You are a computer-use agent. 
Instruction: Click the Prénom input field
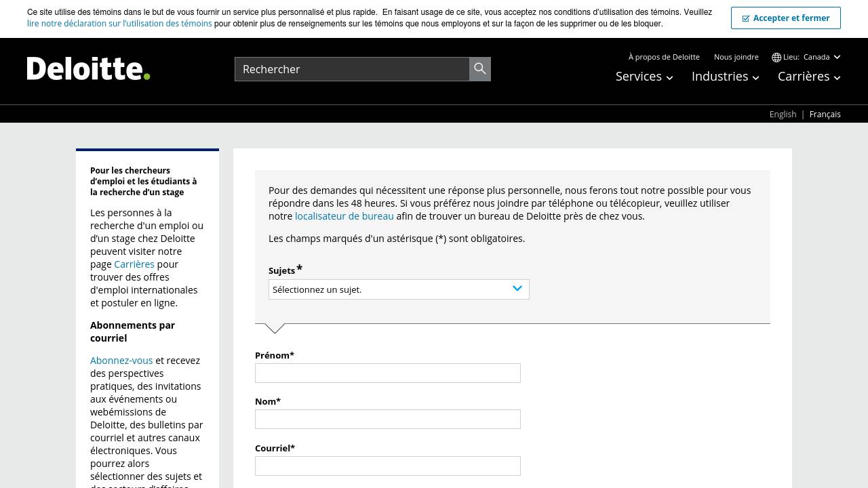coord(388,373)
